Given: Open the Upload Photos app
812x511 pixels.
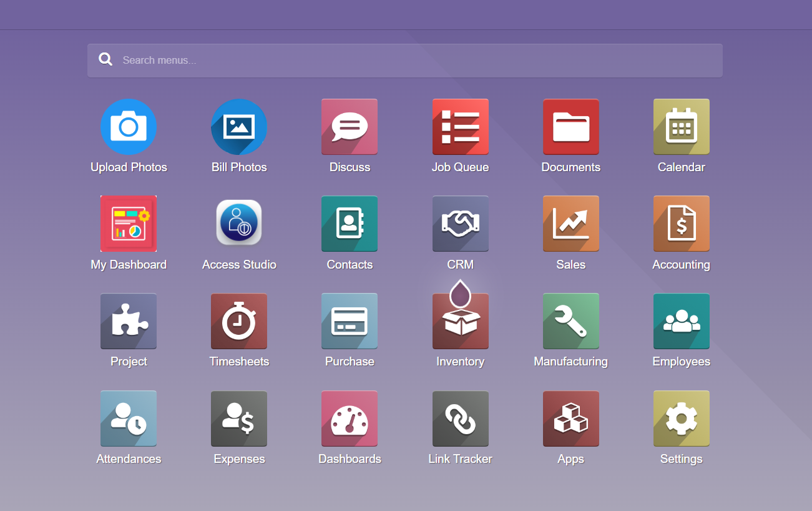Looking at the screenshot, I should (x=129, y=127).
